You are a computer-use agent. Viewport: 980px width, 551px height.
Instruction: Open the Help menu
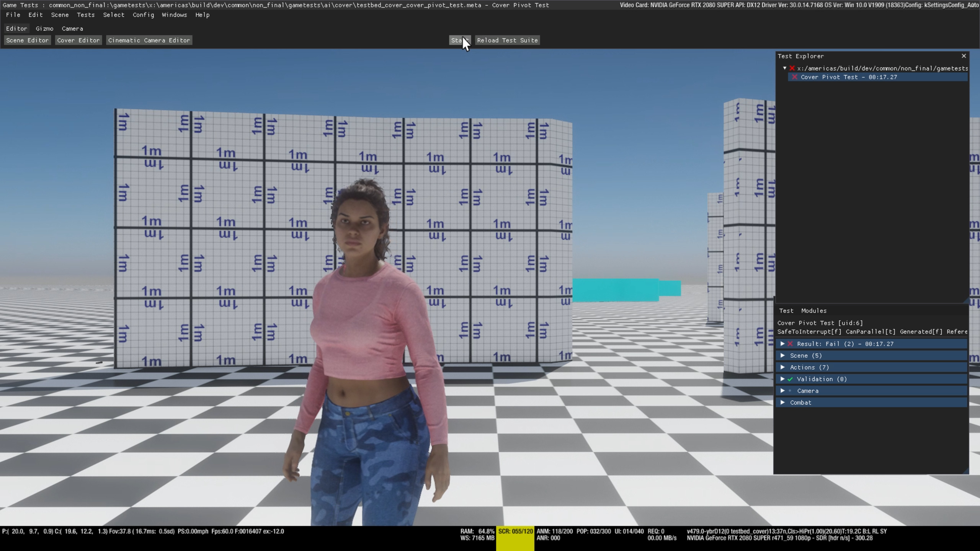[x=202, y=15]
